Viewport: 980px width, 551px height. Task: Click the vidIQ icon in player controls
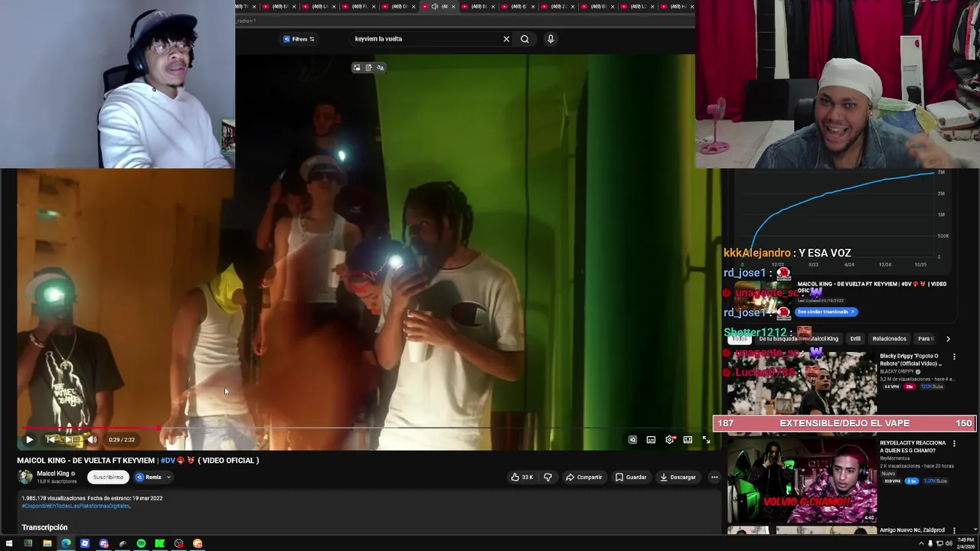click(x=632, y=439)
